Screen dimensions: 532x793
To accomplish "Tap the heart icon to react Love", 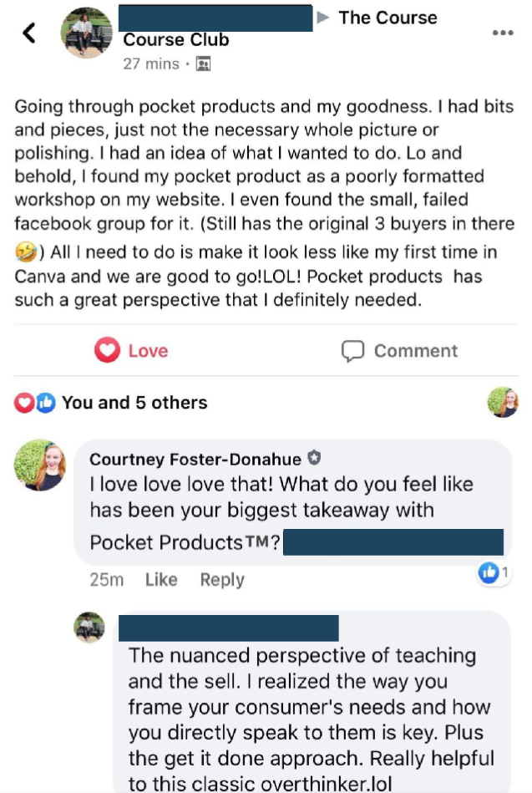I will click(107, 351).
